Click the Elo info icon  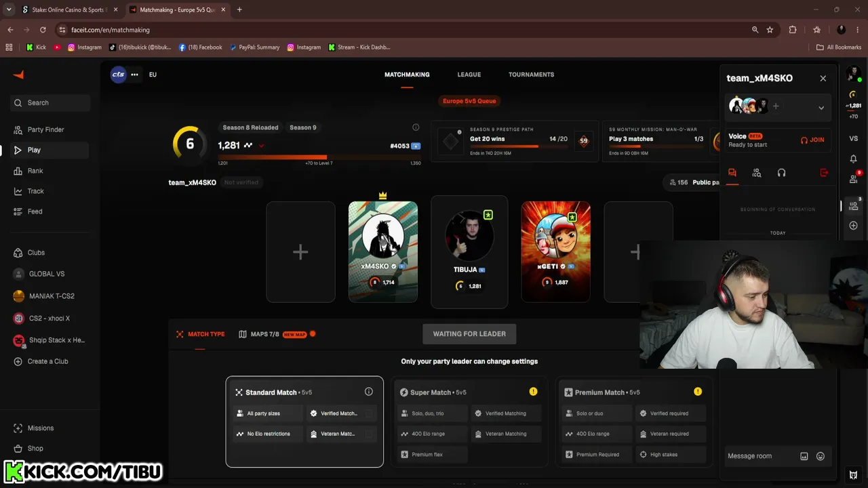coord(416,127)
